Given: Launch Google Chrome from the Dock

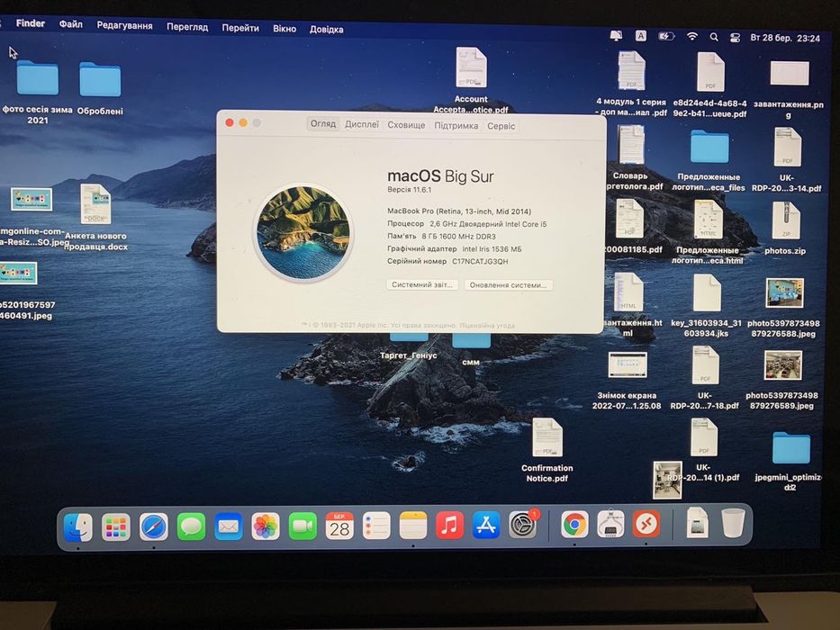Looking at the screenshot, I should [574, 525].
